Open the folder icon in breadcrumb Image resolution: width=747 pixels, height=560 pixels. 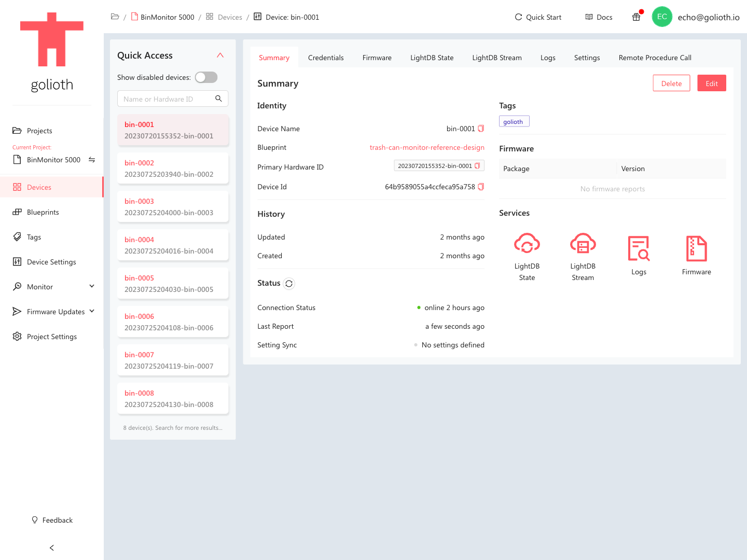[x=115, y=17]
